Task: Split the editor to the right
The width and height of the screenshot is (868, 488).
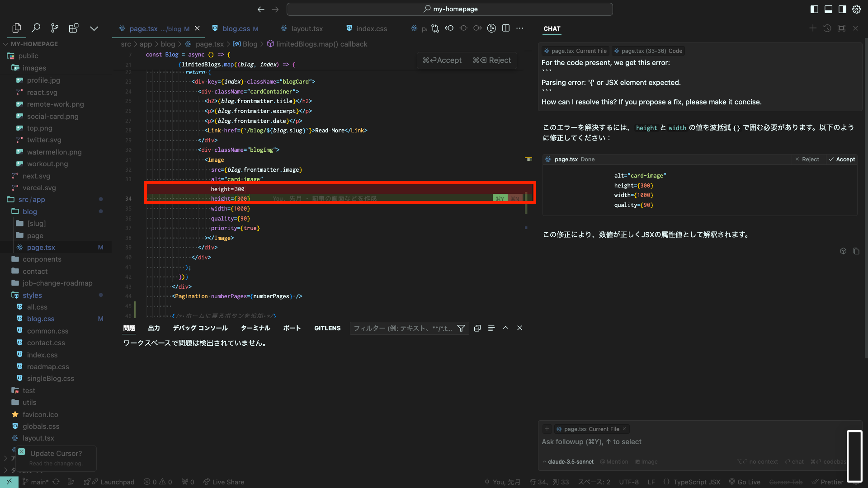Action: [506, 28]
